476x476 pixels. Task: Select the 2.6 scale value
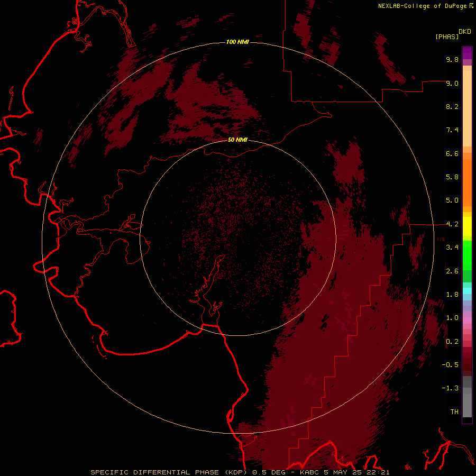click(452, 271)
